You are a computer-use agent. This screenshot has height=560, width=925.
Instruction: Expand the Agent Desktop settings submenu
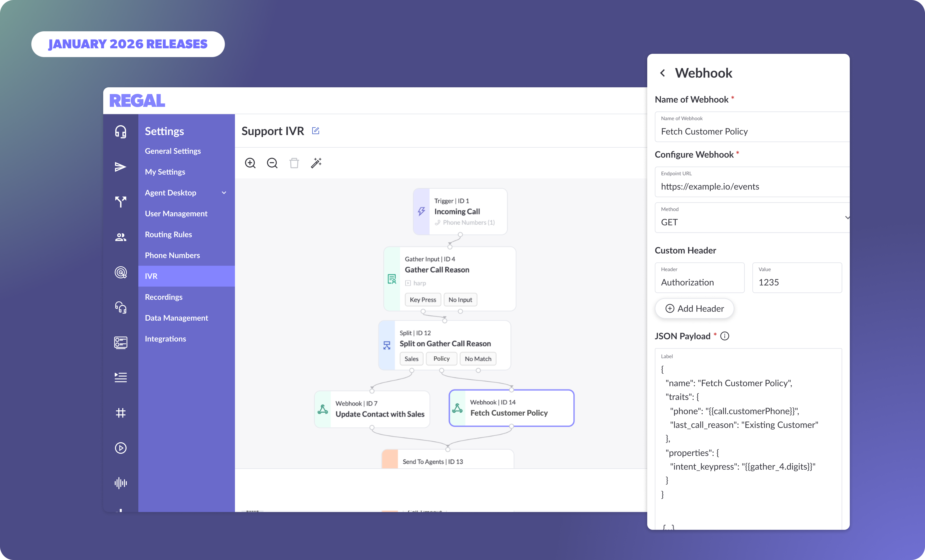click(224, 192)
